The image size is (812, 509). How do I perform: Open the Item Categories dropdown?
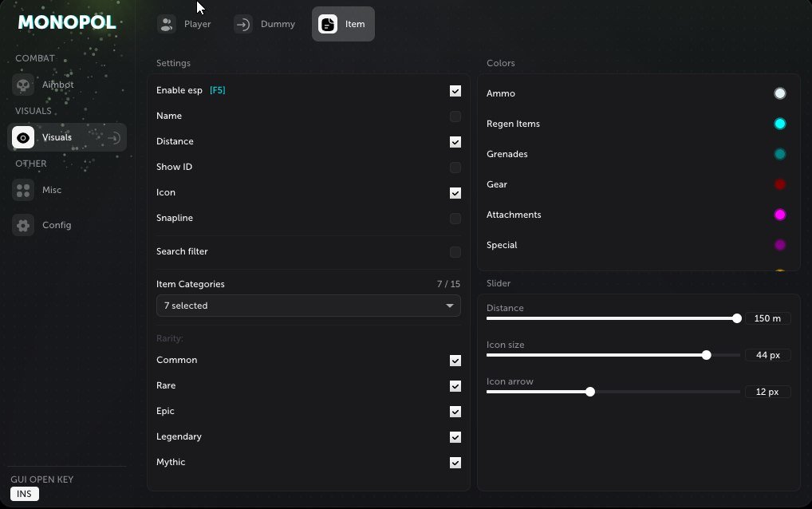pos(308,306)
